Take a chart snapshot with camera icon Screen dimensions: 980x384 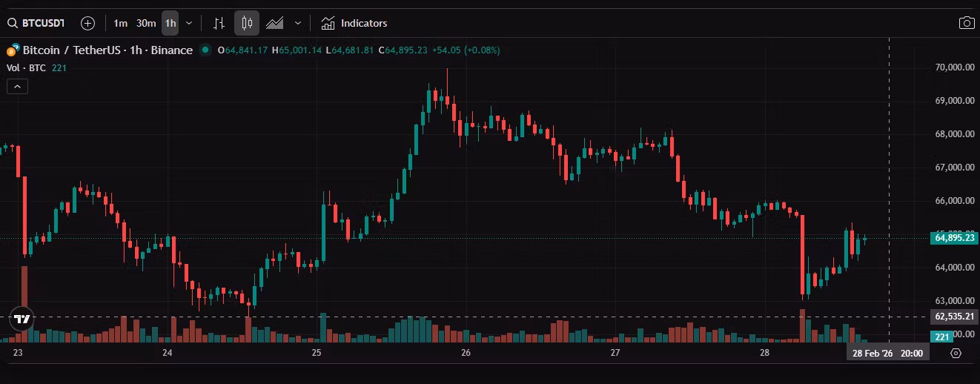point(967,23)
